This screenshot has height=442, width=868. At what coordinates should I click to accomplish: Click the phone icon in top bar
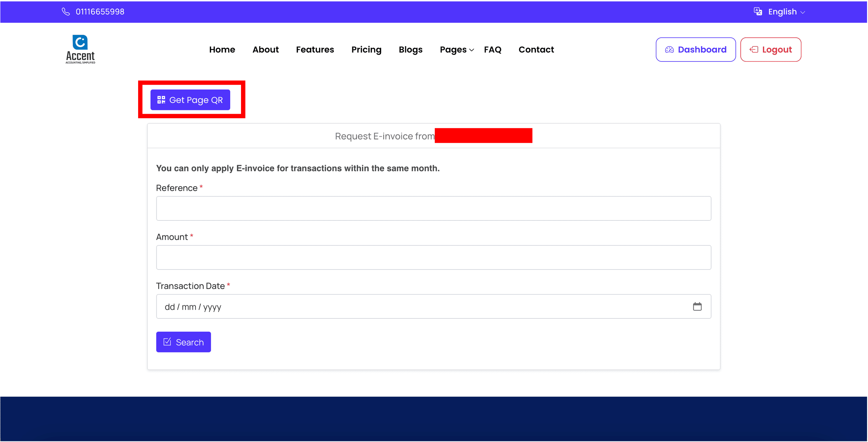[x=66, y=12]
